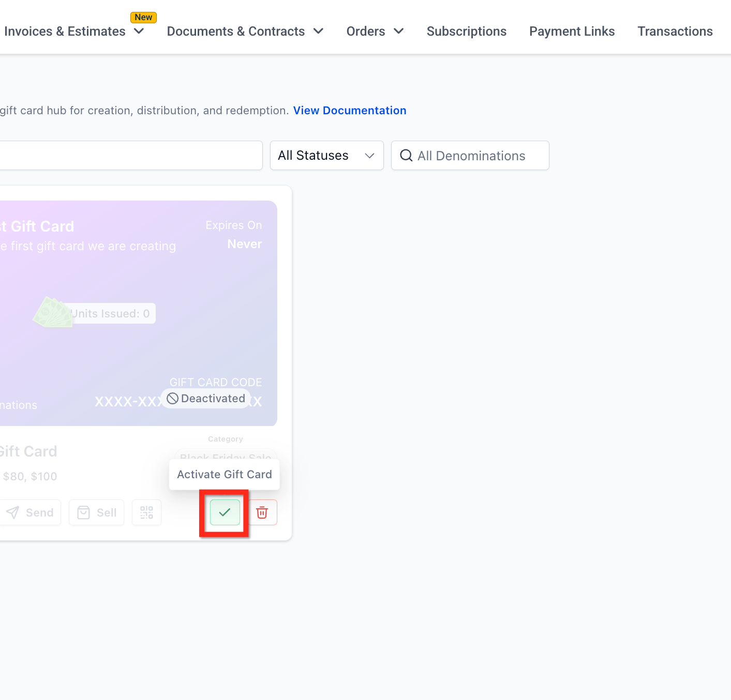
Task: Click the money bills icon on the gift card
Action: point(53,312)
